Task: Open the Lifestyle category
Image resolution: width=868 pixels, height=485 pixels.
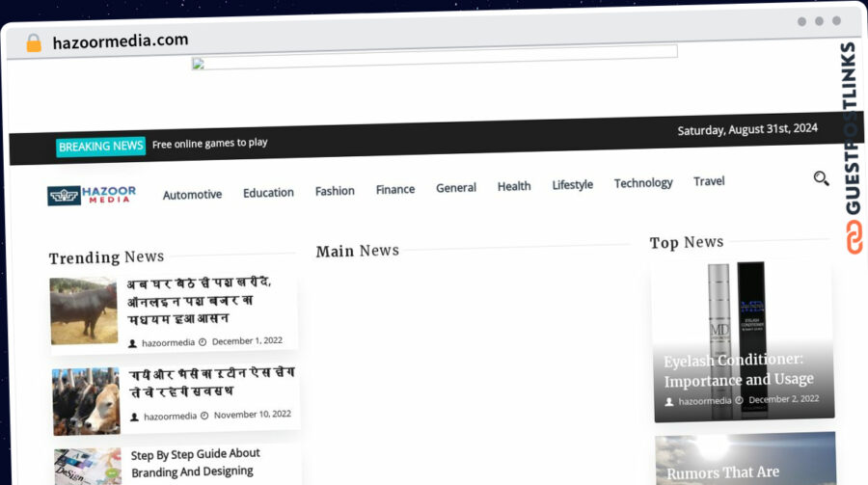Action: (x=572, y=184)
